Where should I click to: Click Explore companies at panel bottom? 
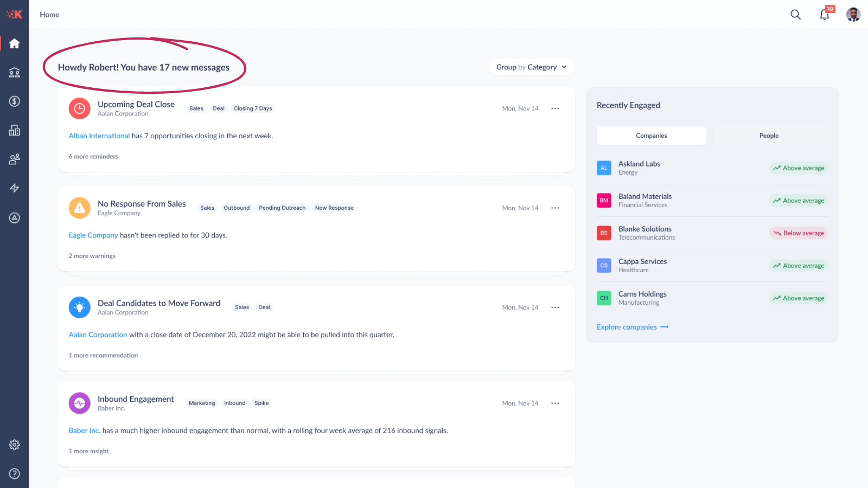(627, 327)
